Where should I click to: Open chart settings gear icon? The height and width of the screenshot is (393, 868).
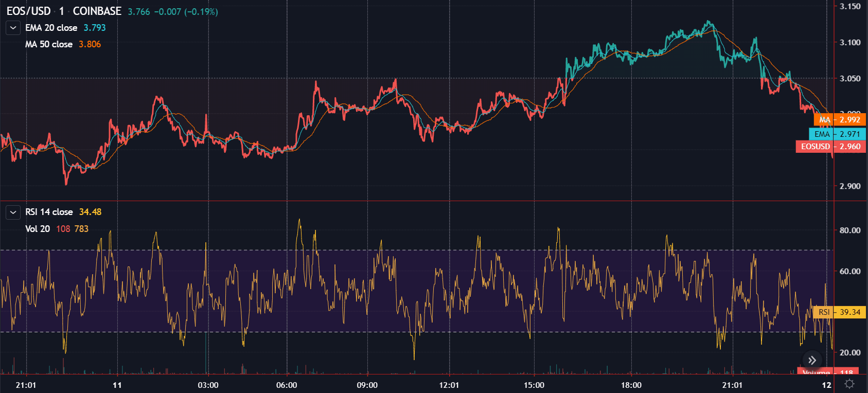[x=849, y=384]
